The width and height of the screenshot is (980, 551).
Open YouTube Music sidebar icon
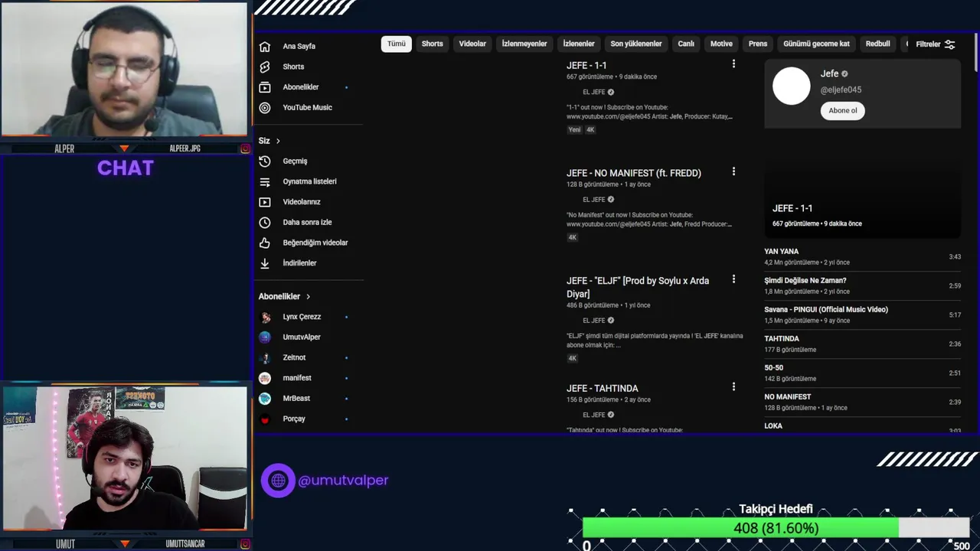pos(265,108)
